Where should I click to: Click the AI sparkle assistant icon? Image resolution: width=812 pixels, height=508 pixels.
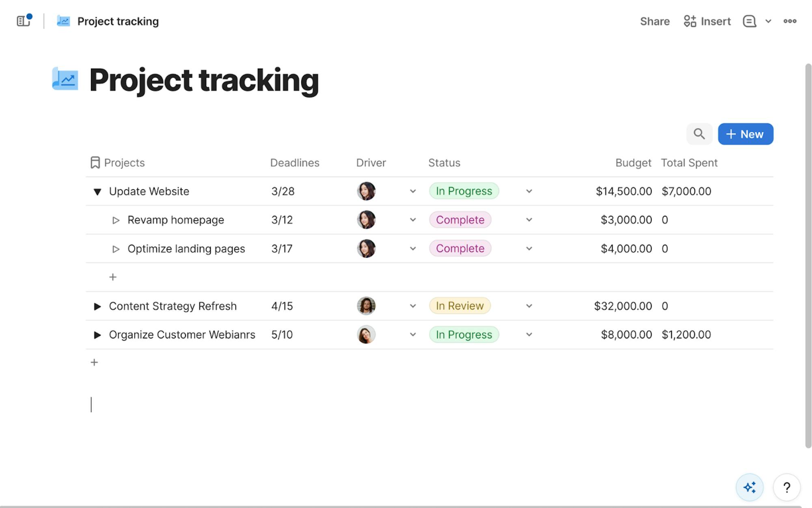(749, 487)
